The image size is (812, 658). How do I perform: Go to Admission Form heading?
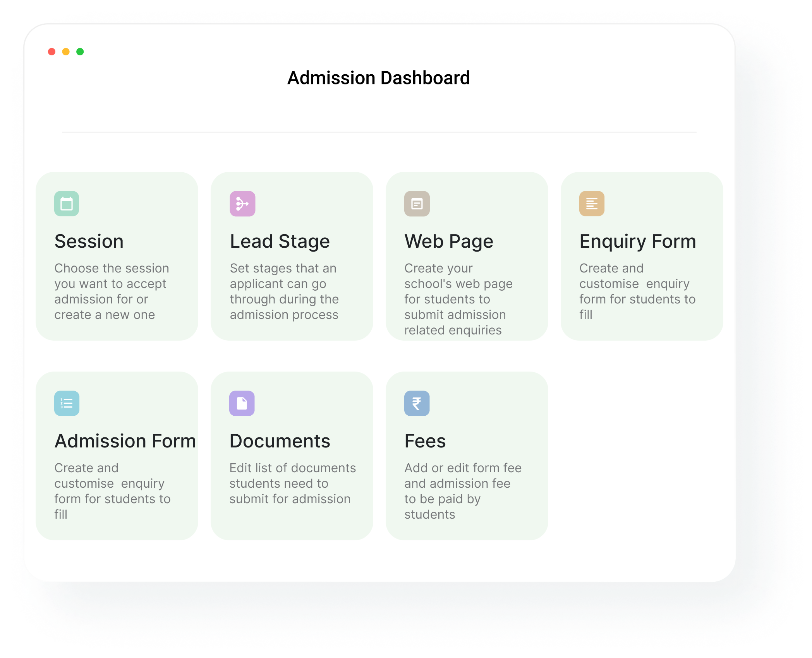point(125,441)
